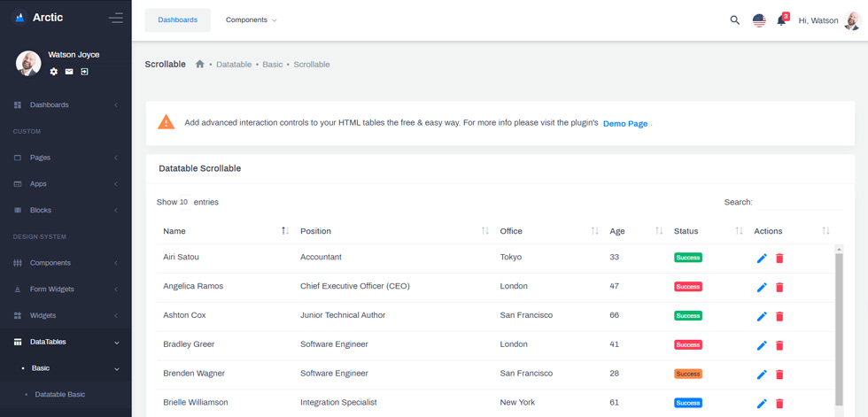
Task: Expand the Blocks sidebar menu
Action: tap(66, 210)
